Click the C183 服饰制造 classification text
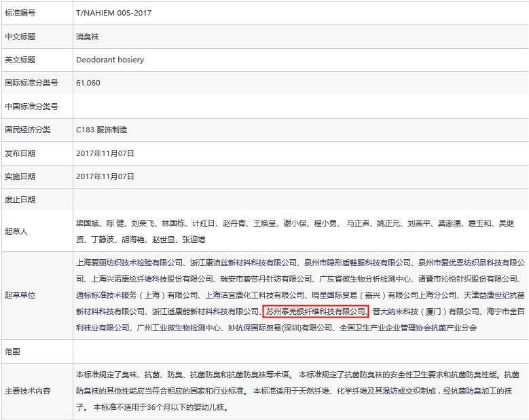529x420 pixels. 101,130
